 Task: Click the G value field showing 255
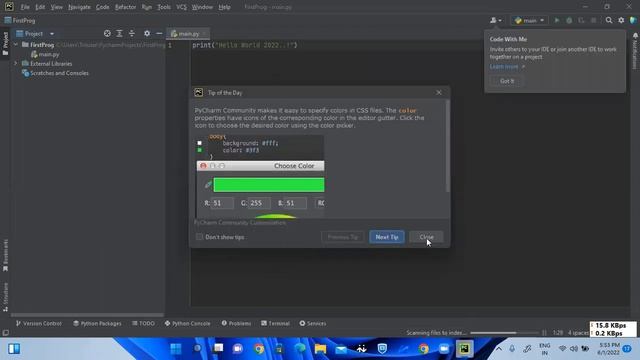click(259, 203)
